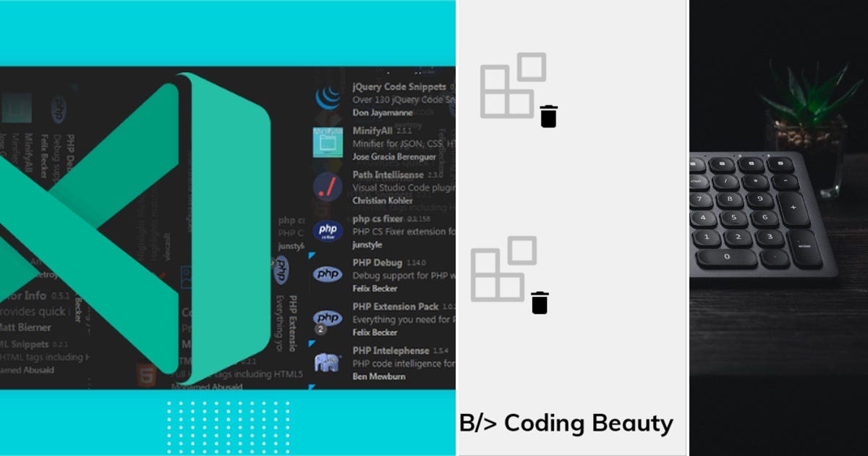The width and height of the screenshot is (868, 456).
Task: Select the PHP Debug elephant icon
Action: tap(328, 274)
